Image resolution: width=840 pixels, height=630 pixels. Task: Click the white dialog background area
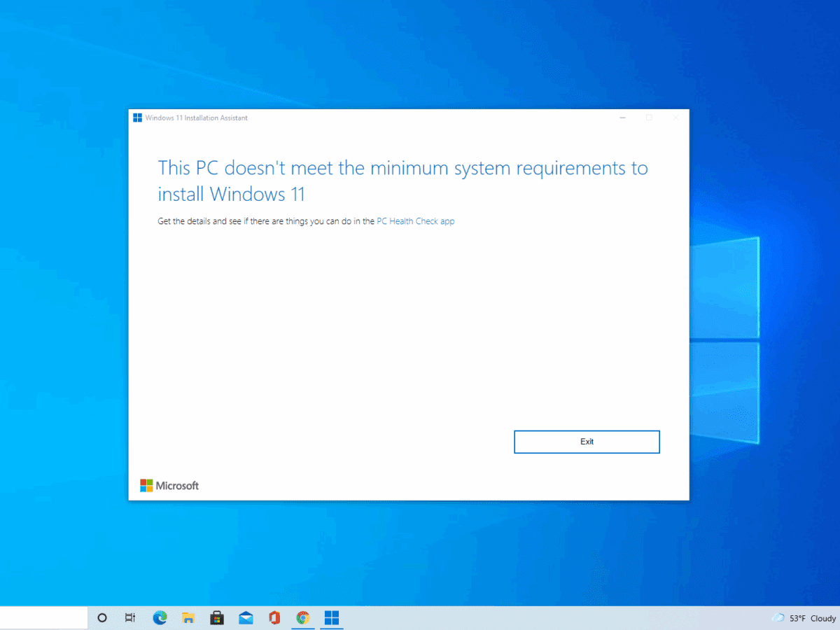click(x=408, y=329)
